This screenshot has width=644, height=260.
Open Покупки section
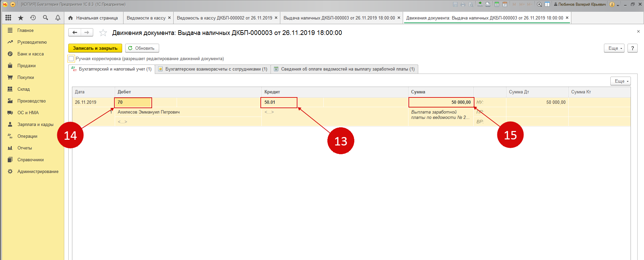(x=32, y=77)
